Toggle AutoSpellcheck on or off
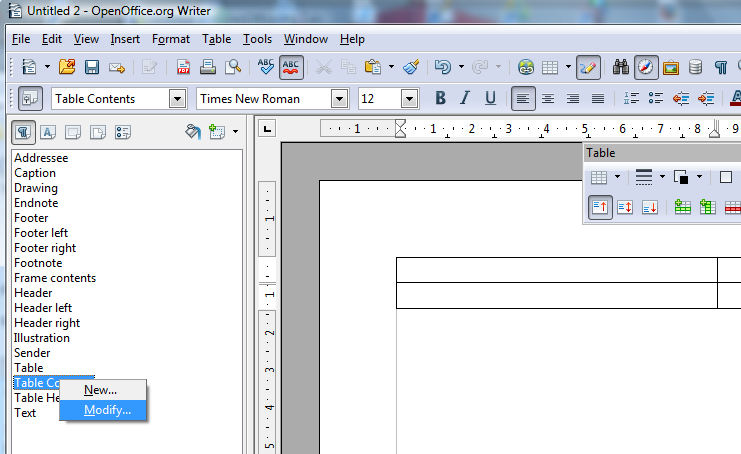Image resolution: width=741 pixels, height=454 pixels. tap(292, 68)
